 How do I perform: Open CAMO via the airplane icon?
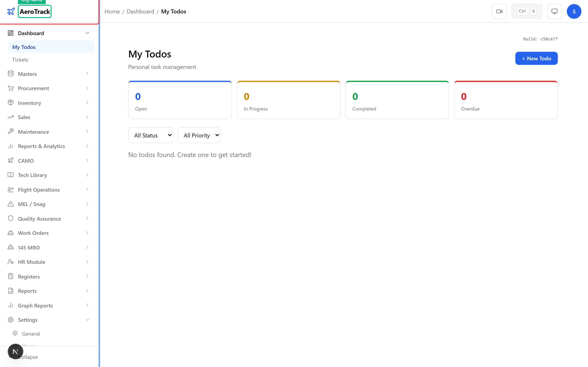pyautogui.click(x=11, y=160)
